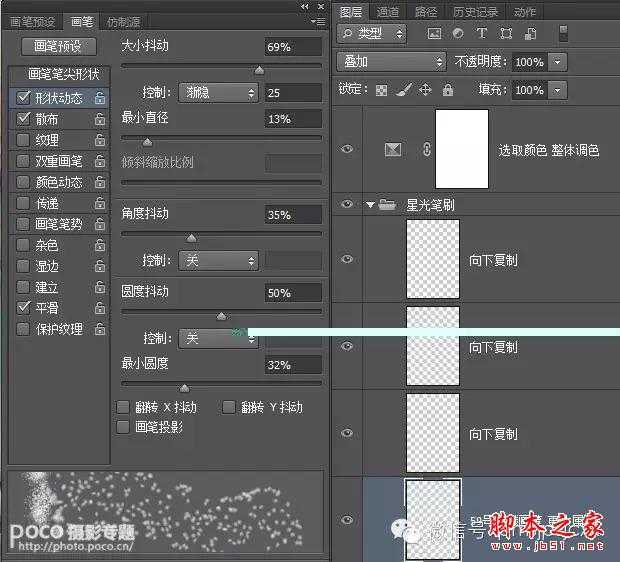Click the mask link chain on 选取颜色 layer

(x=427, y=149)
